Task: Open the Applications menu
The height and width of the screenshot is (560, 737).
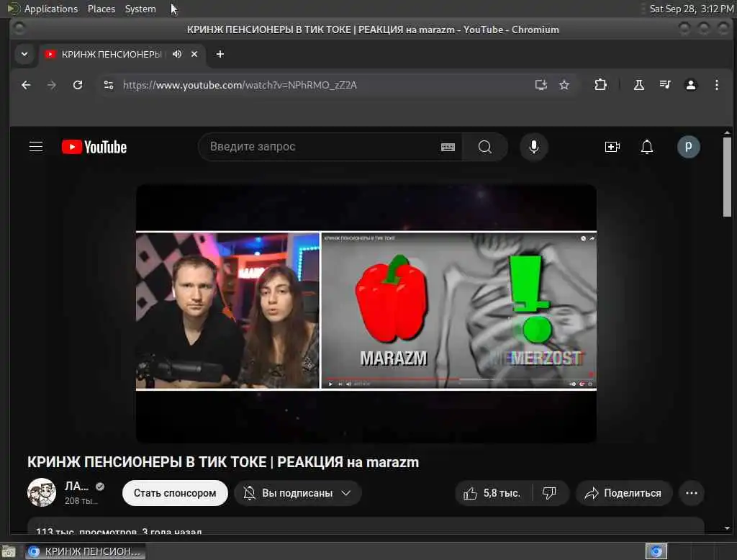Action: (x=51, y=9)
